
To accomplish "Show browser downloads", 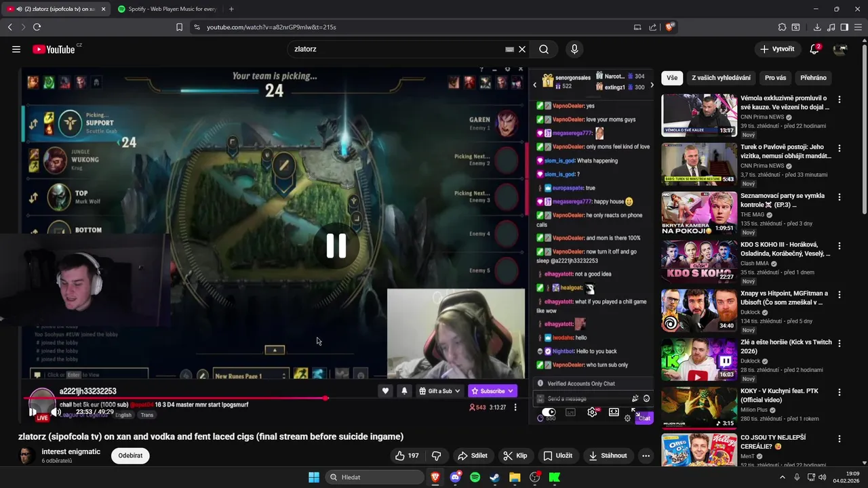I will 817,27.
